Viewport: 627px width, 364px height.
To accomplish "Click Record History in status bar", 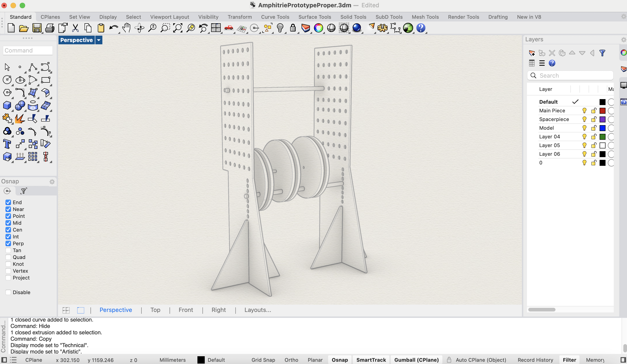I will pos(535,360).
